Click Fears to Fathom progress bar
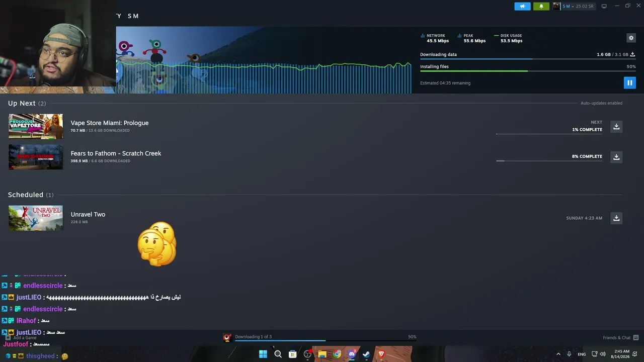 (549, 161)
